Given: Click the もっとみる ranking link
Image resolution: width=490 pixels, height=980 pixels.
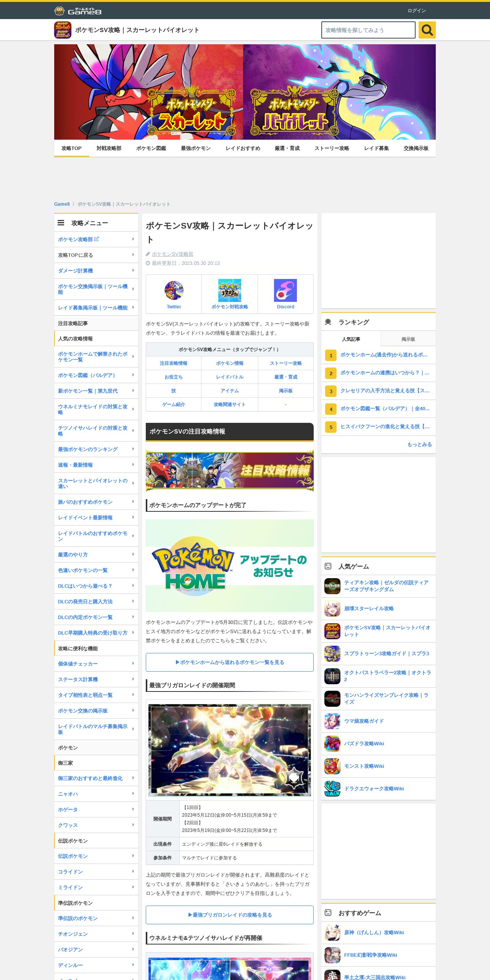Looking at the screenshot, I should [419, 444].
